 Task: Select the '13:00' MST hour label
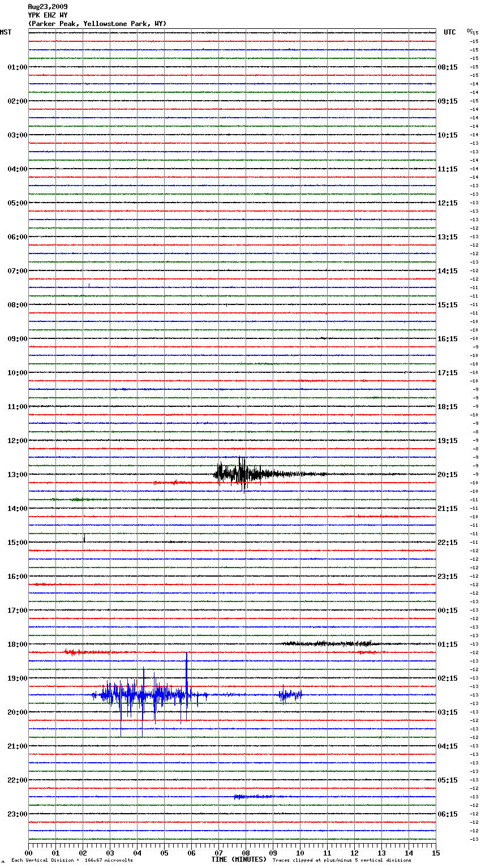click(x=18, y=475)
